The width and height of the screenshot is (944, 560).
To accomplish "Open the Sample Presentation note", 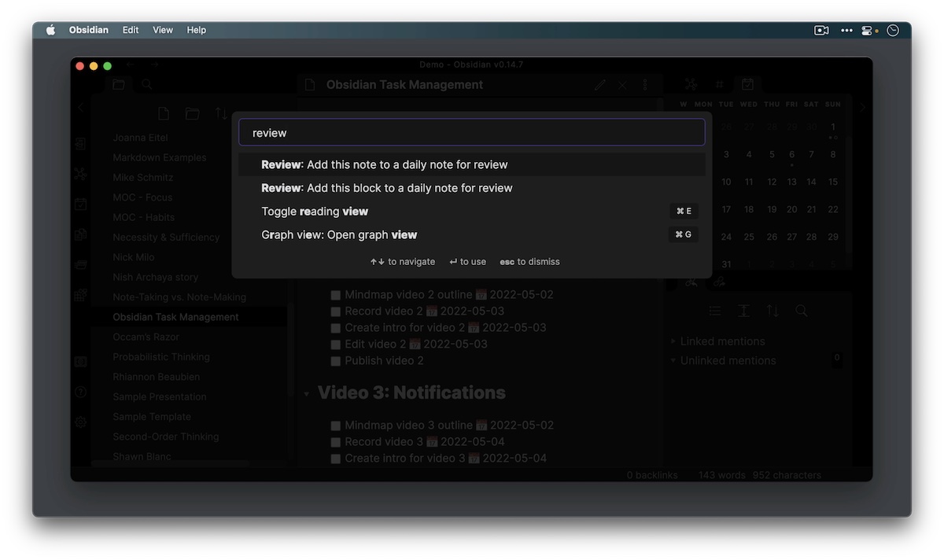I will coord(160,397).
